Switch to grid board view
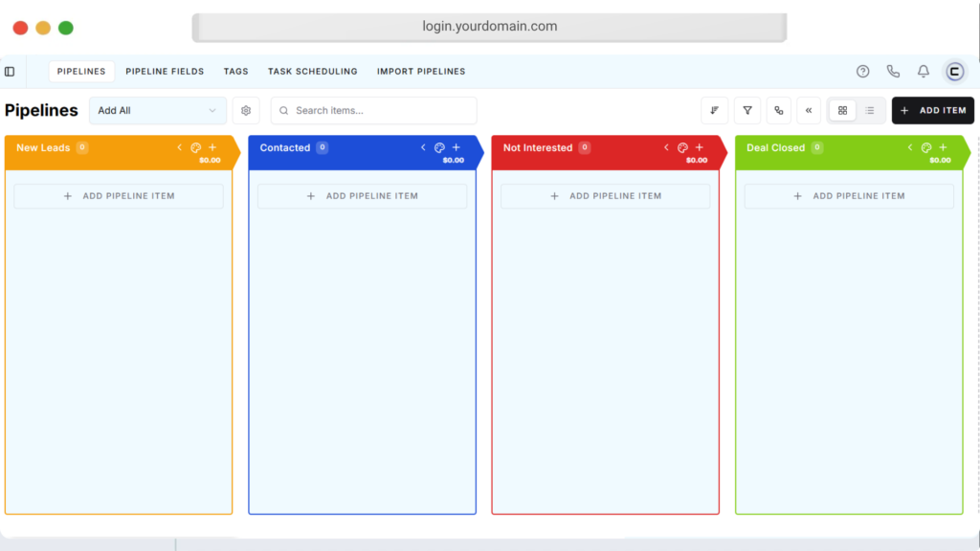The width and height of the screenshot is (980, 551). click(842, 111)
